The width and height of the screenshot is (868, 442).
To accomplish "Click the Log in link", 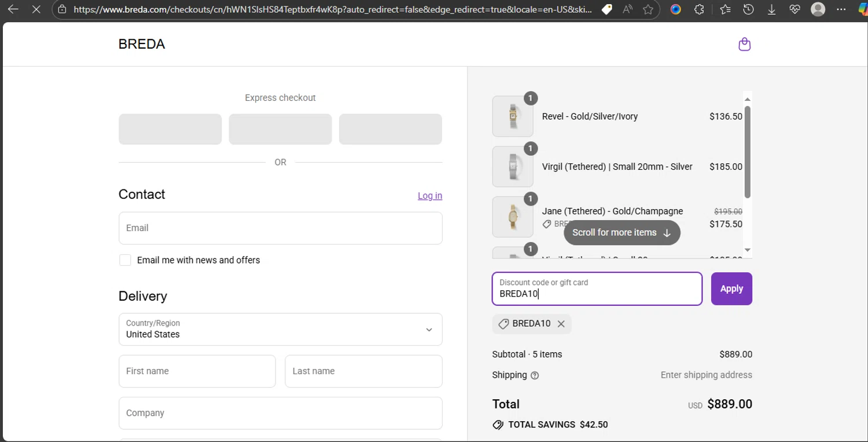I will 430,196.
